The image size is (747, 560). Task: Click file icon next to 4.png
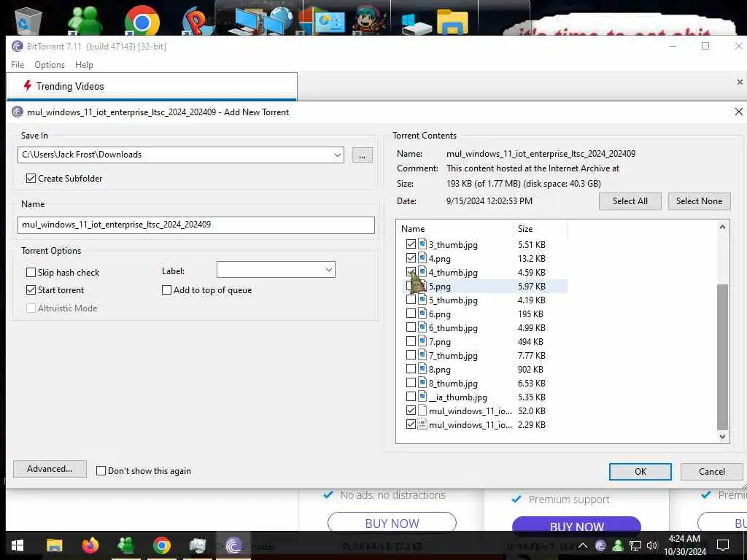click(422, 258)
